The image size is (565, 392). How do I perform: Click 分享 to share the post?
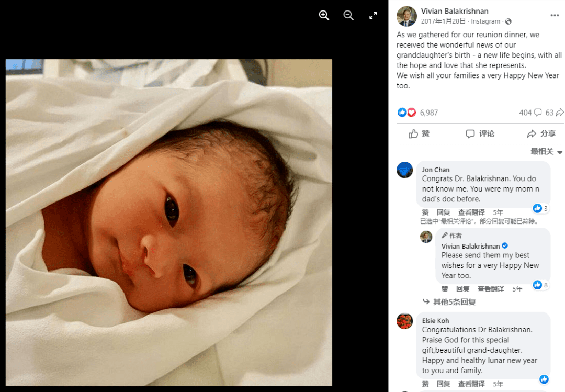point(541,134)
